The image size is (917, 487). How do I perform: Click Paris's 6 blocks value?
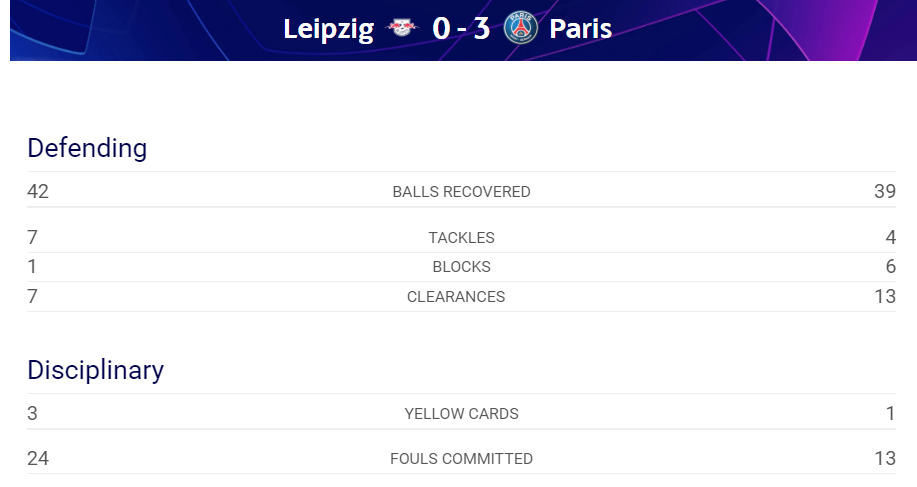891,267
